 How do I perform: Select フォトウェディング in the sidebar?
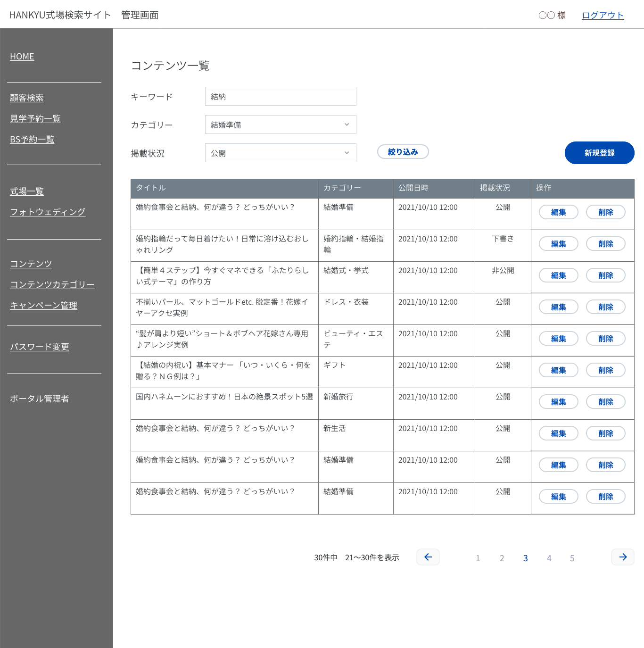tap(48, 212)
